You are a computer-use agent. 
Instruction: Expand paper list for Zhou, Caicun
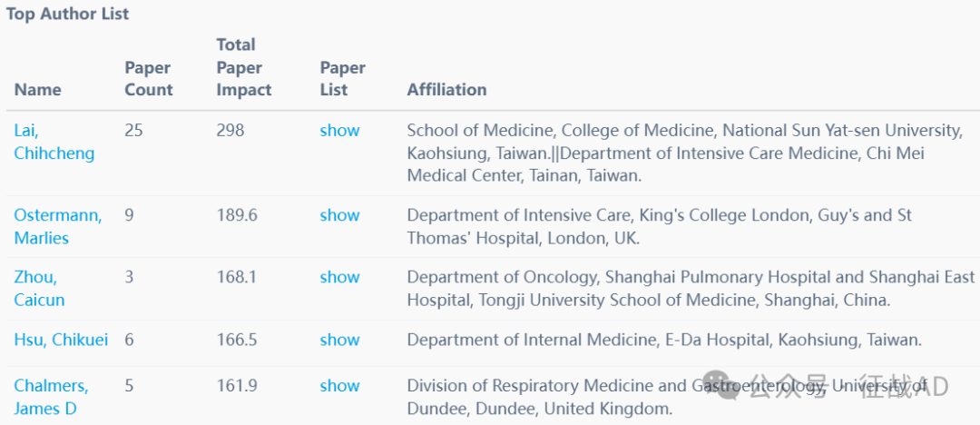[339, 277]
